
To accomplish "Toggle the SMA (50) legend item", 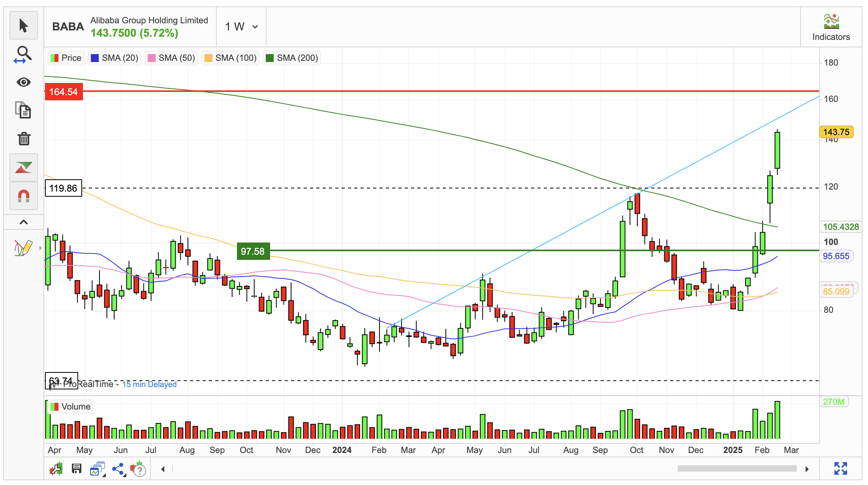I will 171,58.
